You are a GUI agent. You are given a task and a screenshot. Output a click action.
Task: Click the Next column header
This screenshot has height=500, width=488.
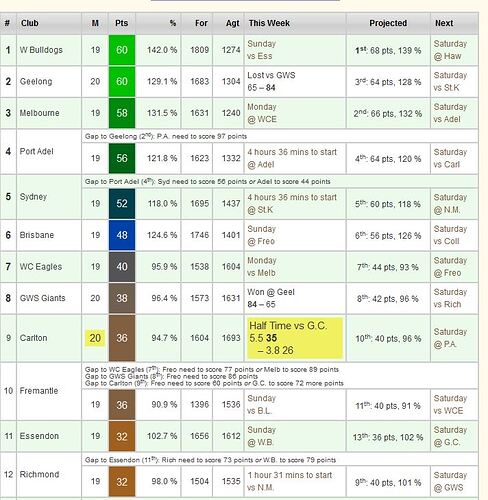(x=444, y=23)
